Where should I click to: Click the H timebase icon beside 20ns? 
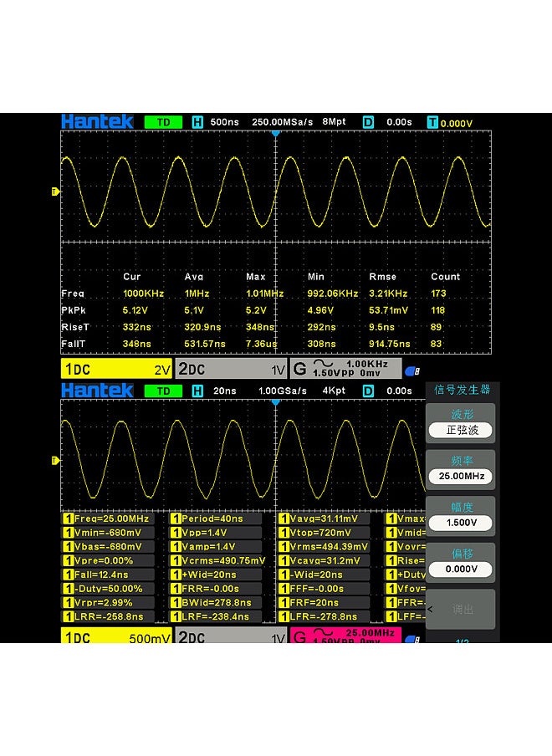pos(197,391)
